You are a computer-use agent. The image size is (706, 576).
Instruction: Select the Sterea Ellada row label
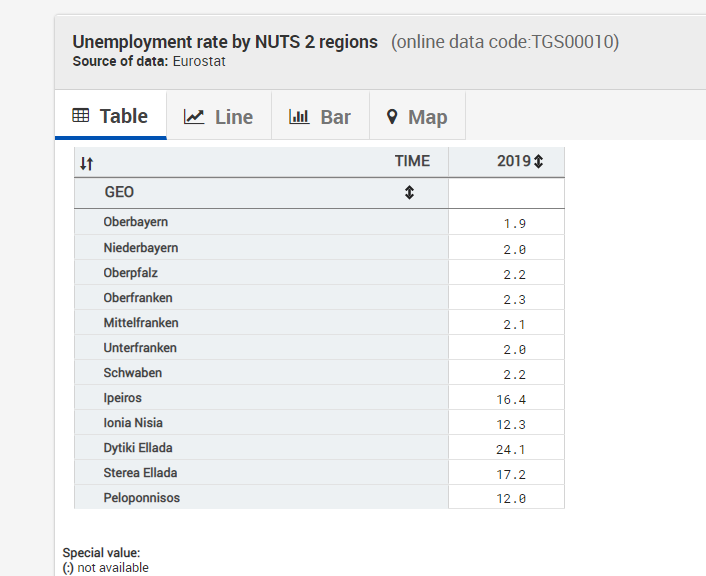pyautogui.click(x=140, y=473)
